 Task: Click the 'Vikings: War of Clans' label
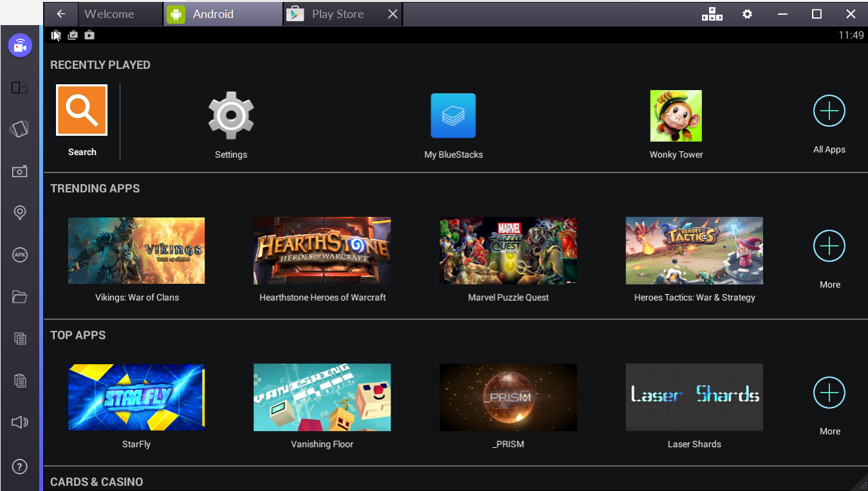click(x=137, y=297)
